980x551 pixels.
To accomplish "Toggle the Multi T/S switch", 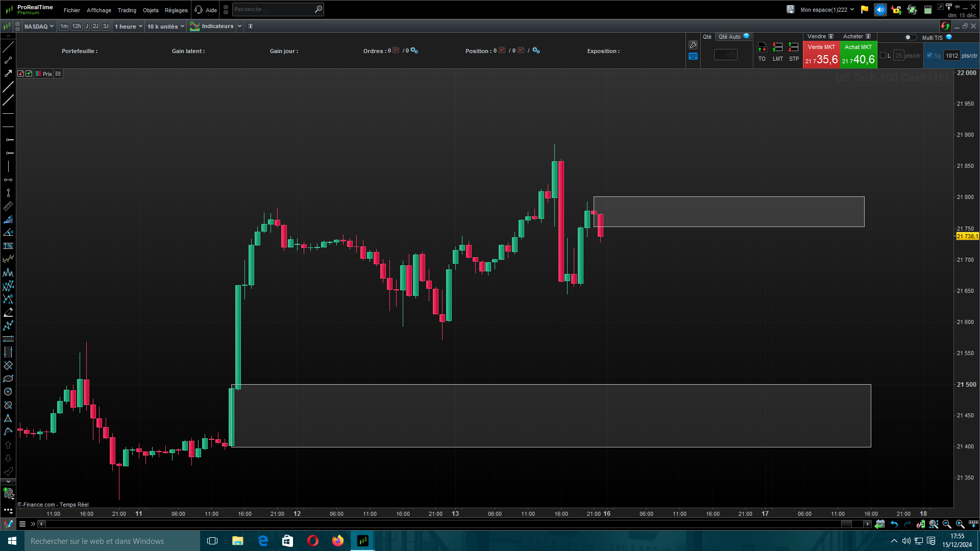I will 910,37.
